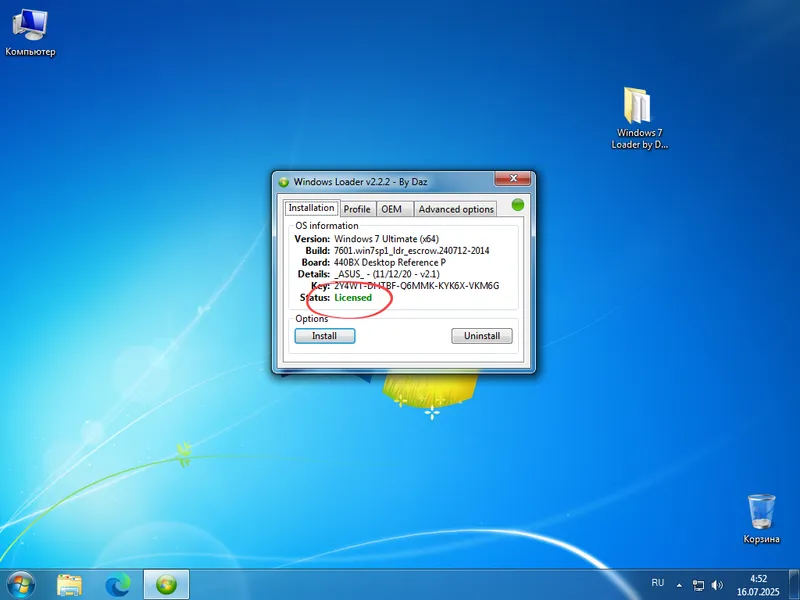Switch to the OEM tab

click(390, 210)
